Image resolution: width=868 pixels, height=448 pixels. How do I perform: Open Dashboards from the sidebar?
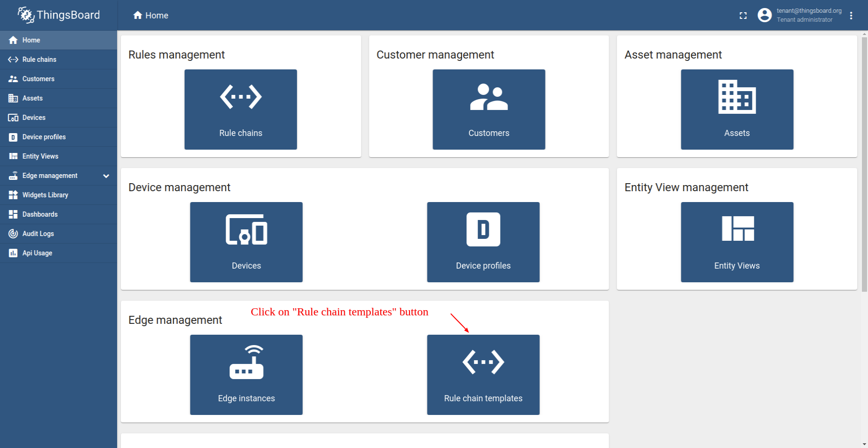tap(40, 214)
